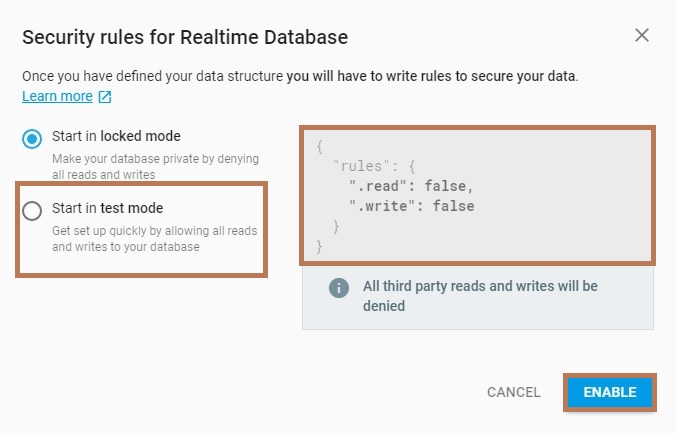The image size is (676, 433).
Task: Click the test mode description text
Action: (x=155, y=239)
